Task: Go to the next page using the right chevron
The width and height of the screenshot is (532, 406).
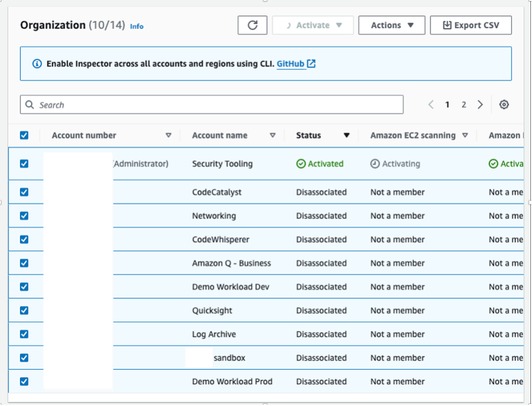Action: pyautogui.click(x=480, y=104)
